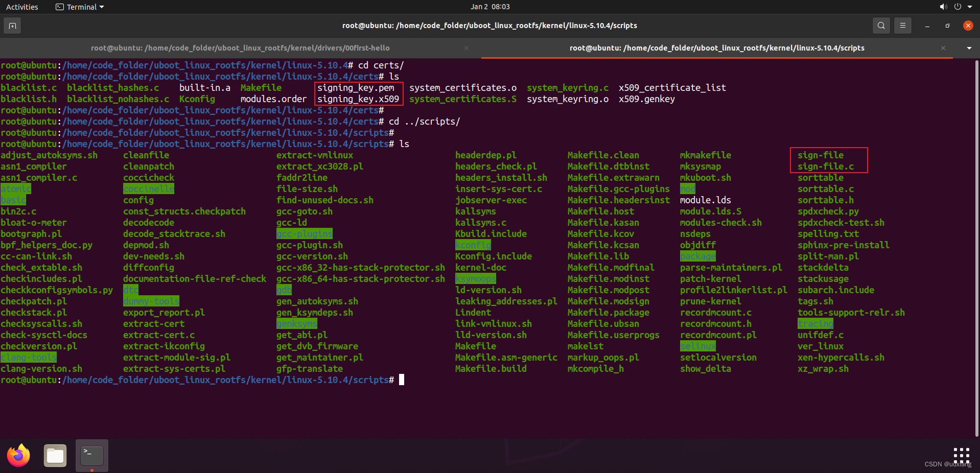Click the setlocalversion script name

[x=718, y=358]
